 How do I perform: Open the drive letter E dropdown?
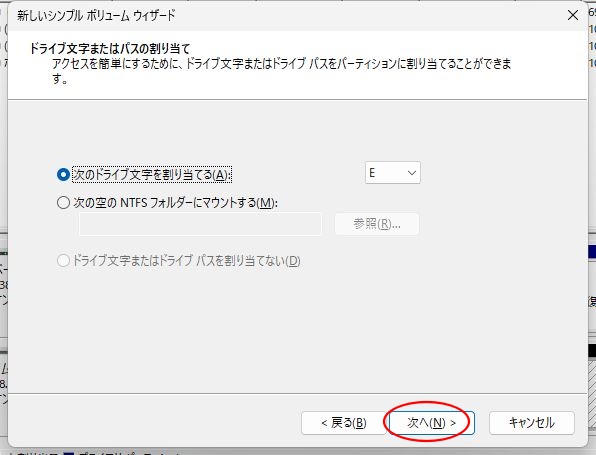[x=393, y=173]
